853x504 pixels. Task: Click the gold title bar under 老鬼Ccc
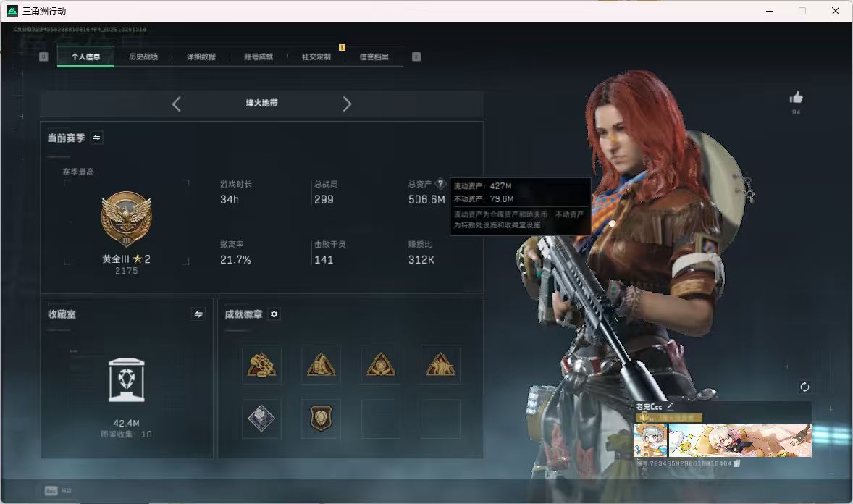(668, 418)
